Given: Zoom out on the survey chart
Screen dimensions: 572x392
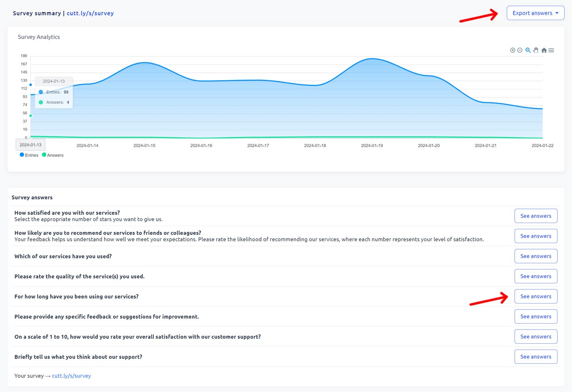Looking at the screenshot, I should tap(520, 50).
